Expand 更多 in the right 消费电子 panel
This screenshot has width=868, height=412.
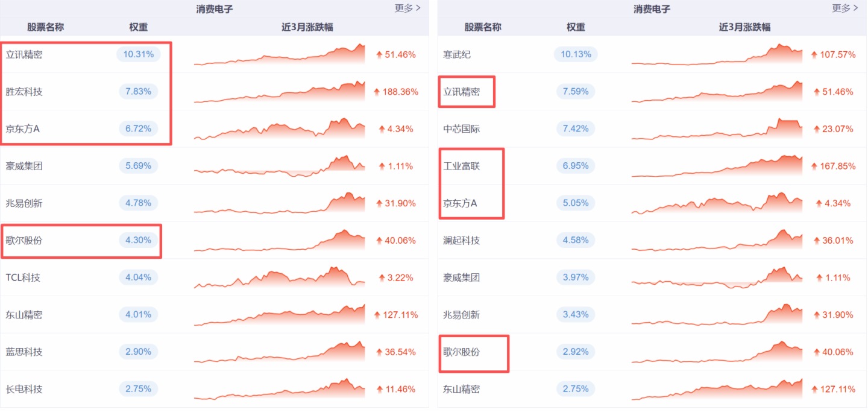point(844,8)
